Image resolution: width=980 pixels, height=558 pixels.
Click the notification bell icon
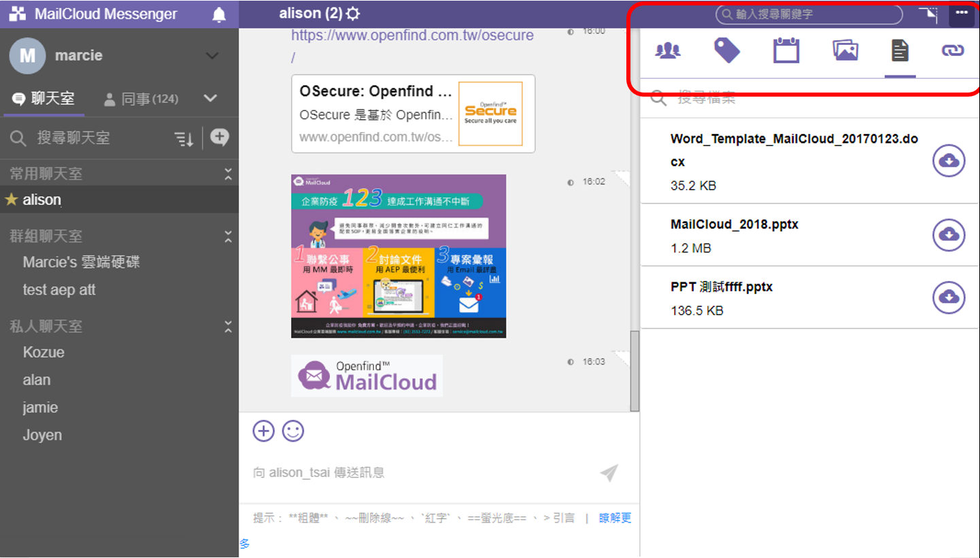[219, 14]
